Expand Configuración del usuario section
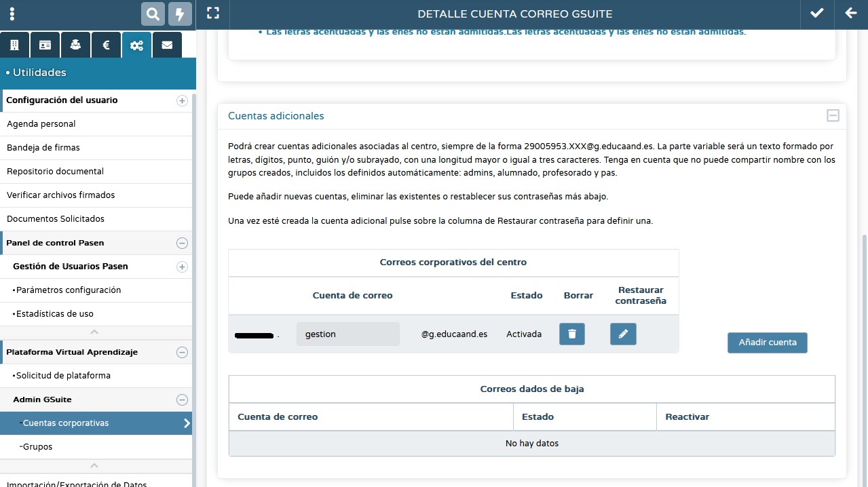 click(182, 100)
